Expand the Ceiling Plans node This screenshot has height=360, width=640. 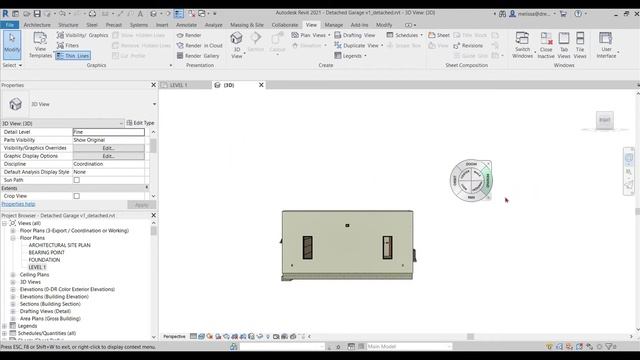pyautogui.click(x=13, y=275)
